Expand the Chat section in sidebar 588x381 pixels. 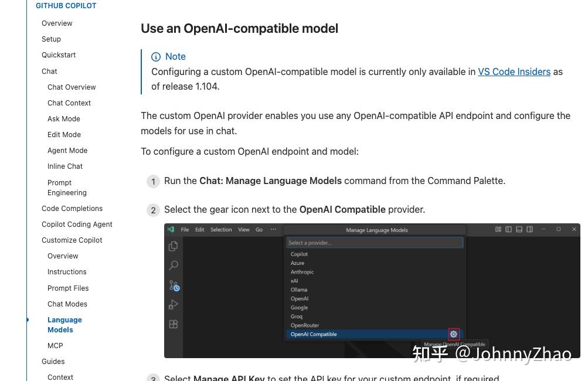coord(49,72)
